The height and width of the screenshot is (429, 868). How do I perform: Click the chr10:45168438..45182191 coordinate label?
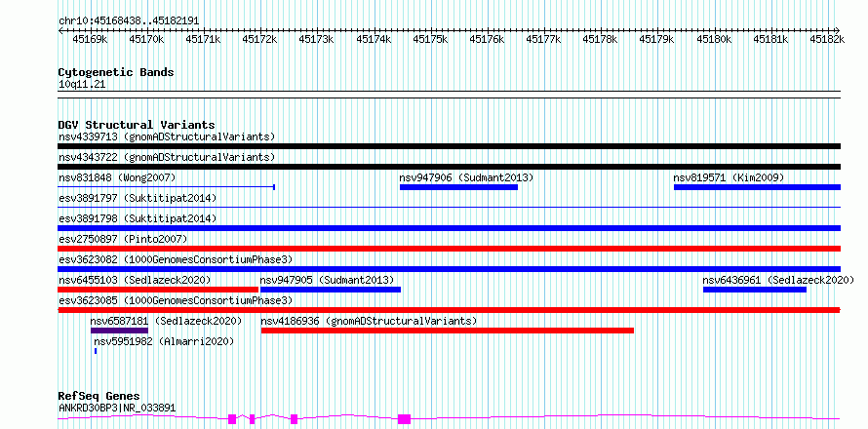(x=129, y=21)
